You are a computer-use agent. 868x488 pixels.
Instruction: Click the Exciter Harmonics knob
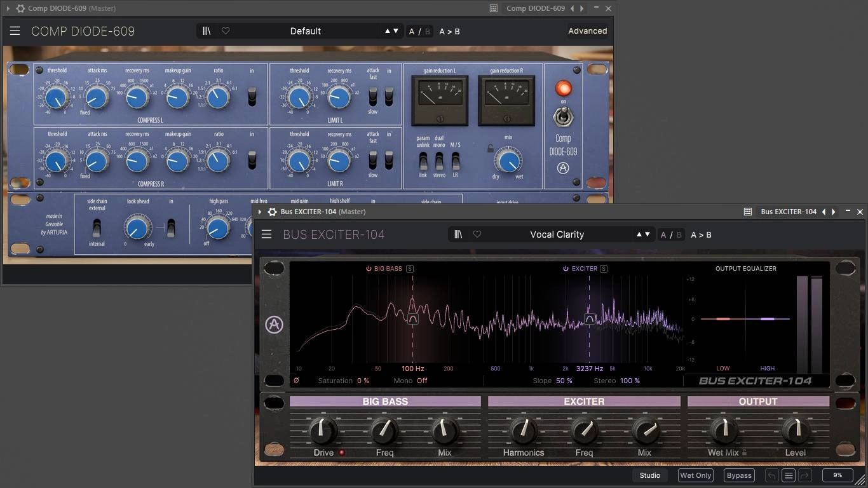point(524,430)
